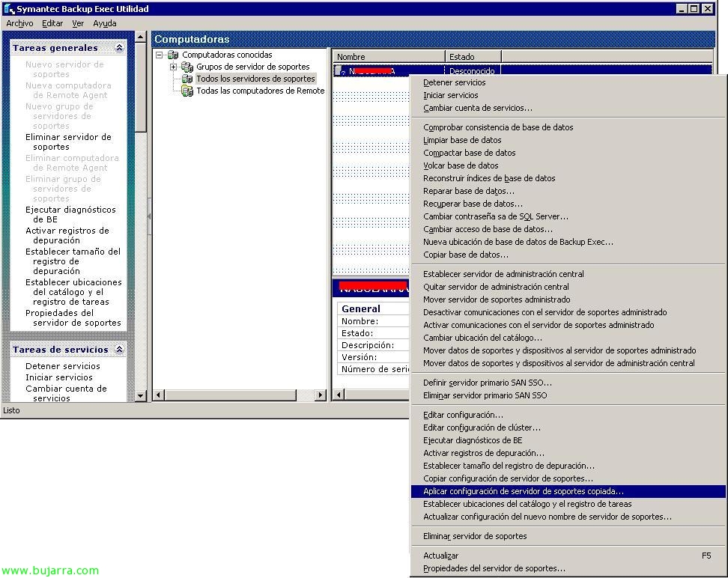Choose Establecer tamaño del registro de depuración in menu
This screenshot has height=578, width=728.
pos(568,466)
